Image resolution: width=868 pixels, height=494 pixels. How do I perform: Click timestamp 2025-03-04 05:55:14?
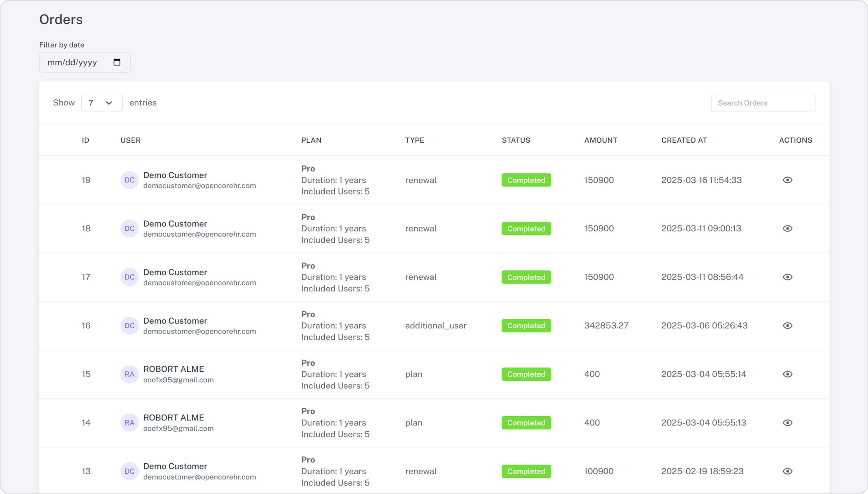pyautogui.click(x=704, y=374)
